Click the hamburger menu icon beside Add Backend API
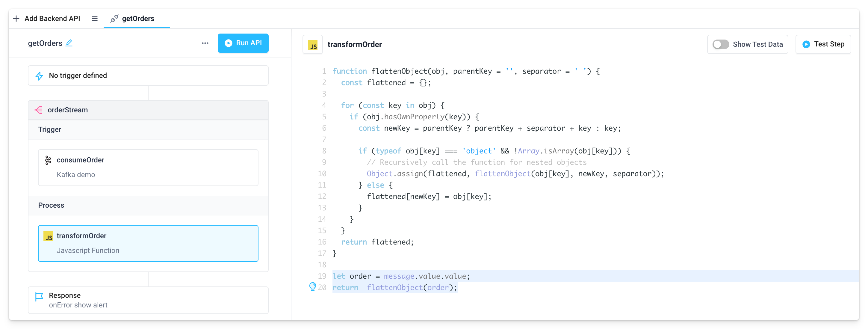 95,18
